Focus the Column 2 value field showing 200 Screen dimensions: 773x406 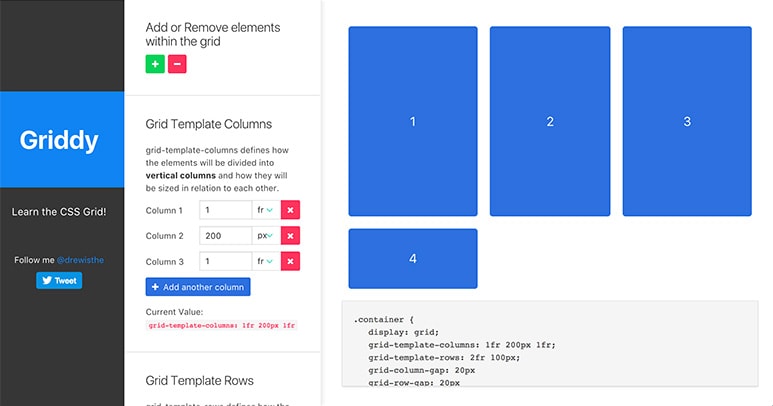(225, 236)
